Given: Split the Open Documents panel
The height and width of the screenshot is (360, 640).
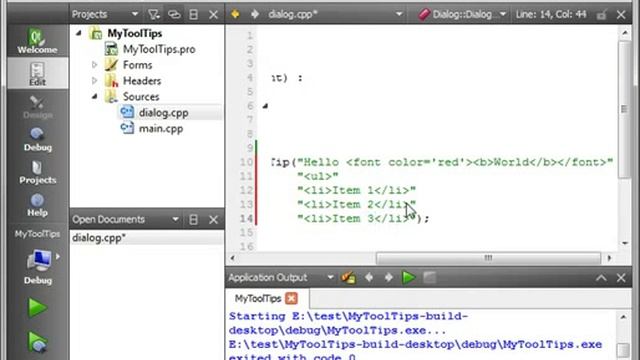Looking at the screenshot, I should point(193,220).
